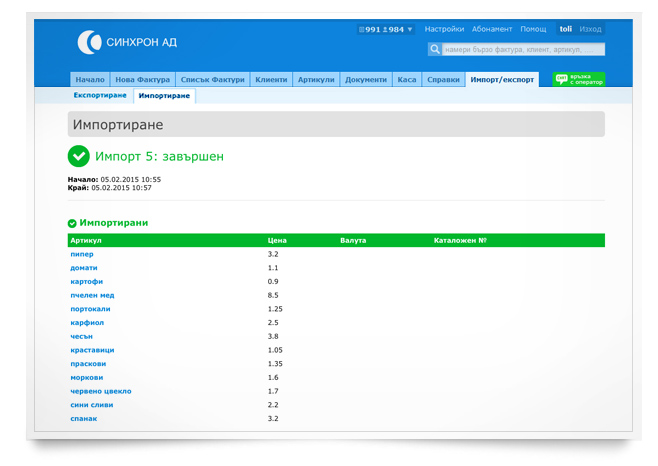The image size is (658, 466).
Task: Go to the Клиенти tab
Action: pos(271,80)
